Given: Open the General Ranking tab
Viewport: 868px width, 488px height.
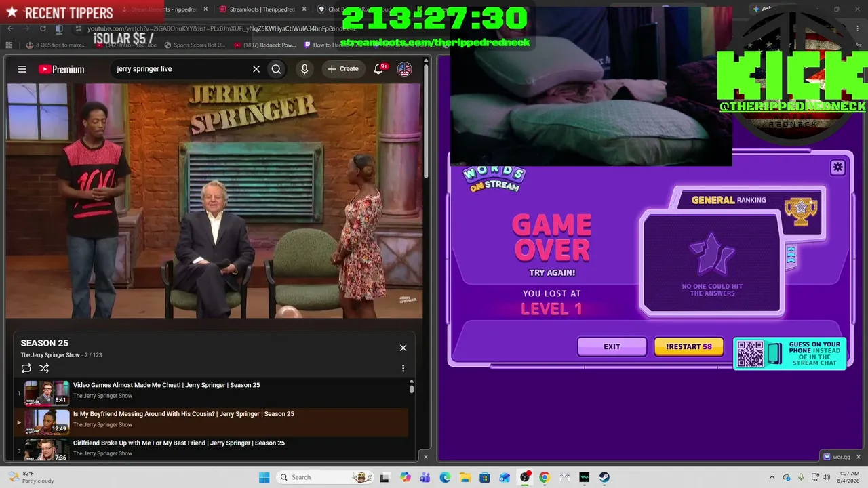Looking at the screenshot, I should coord(729,200).
